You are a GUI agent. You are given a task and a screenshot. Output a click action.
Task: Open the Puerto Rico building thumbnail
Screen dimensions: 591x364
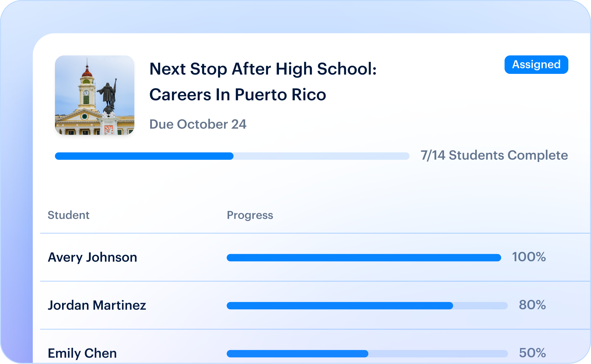click(95, 95)
